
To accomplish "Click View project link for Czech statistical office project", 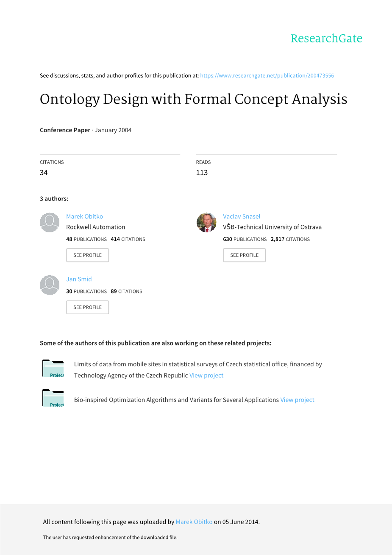I will click(x=206, y=375).
